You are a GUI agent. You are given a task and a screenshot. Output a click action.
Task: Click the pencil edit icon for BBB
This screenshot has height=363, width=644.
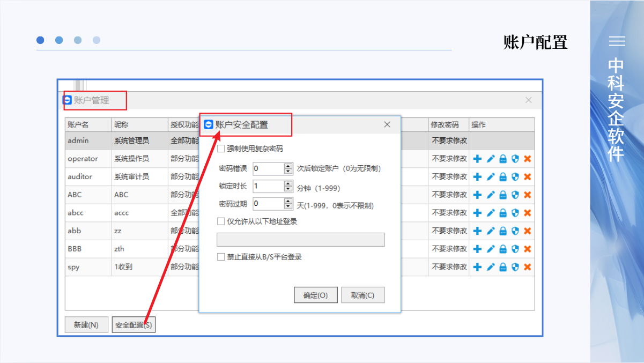[x=490, y=249]
